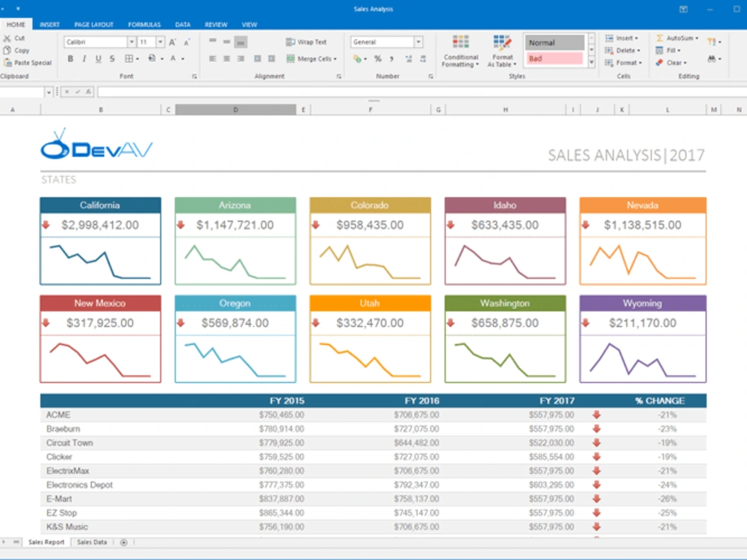The image size is (747, 560).
Task: Click the California state card header
Action: (100, 205)
